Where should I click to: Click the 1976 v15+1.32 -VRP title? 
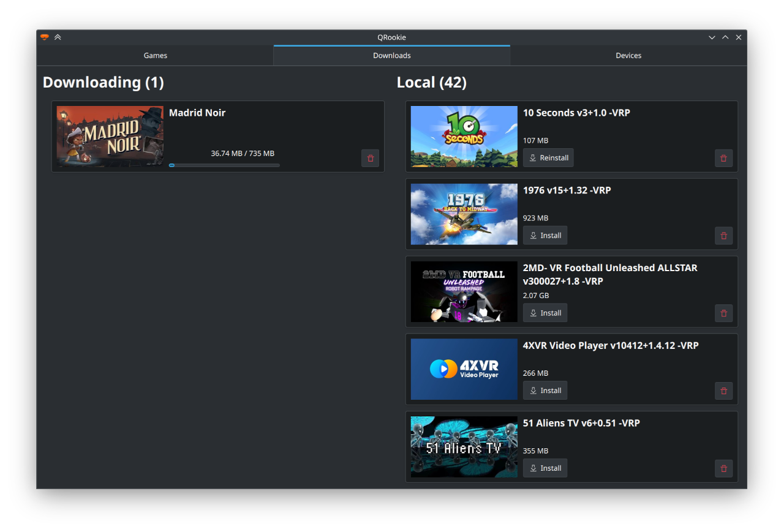567,190
